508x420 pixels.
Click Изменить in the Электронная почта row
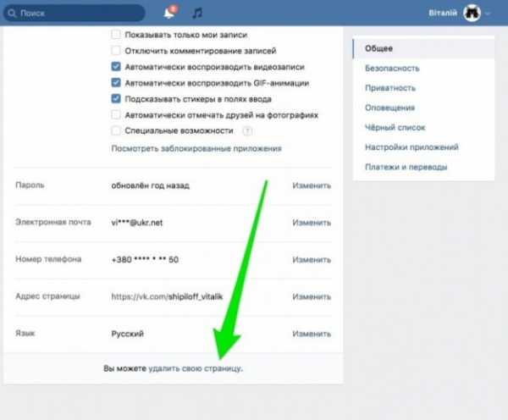[312, 223]
